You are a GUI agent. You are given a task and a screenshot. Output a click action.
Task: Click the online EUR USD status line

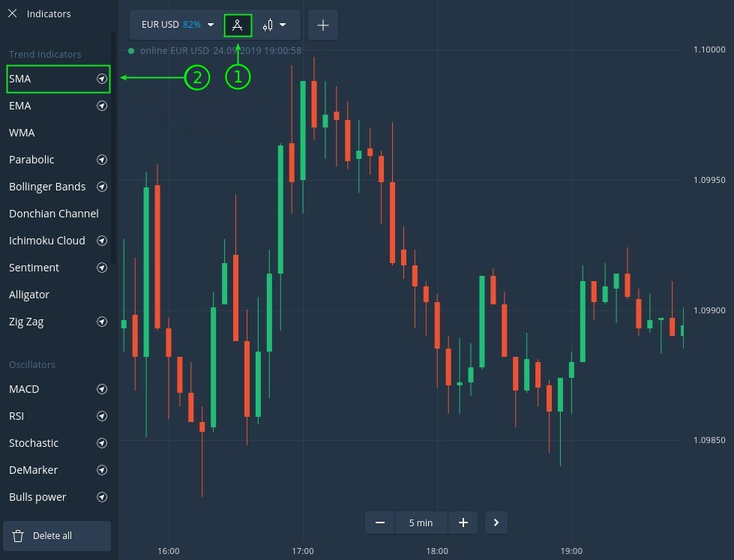[215, 50]
